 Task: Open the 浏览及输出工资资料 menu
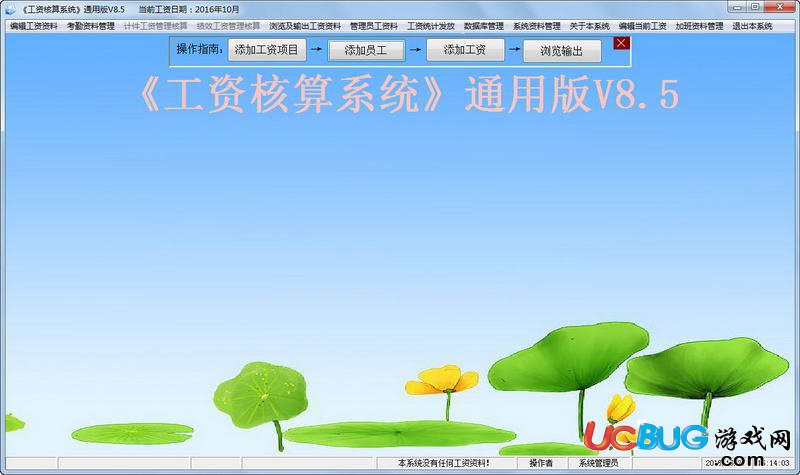pyautogui.click(x=305, y=26)
